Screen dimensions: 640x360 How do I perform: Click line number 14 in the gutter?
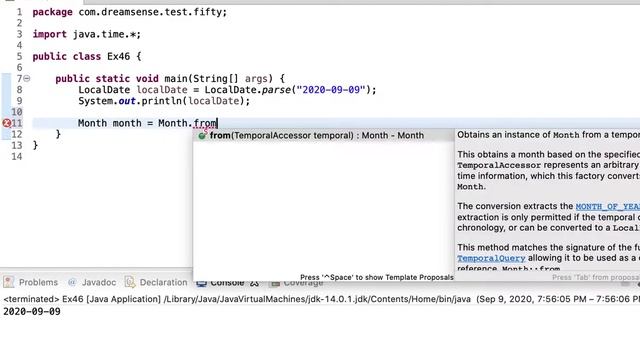pyautogui.click(x=17, y=156)
